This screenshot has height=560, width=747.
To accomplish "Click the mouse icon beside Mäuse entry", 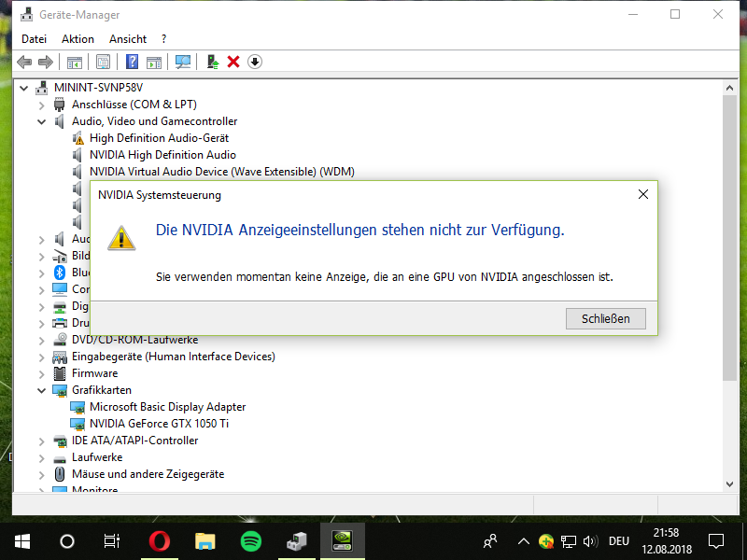I will [x=60, y=474].
